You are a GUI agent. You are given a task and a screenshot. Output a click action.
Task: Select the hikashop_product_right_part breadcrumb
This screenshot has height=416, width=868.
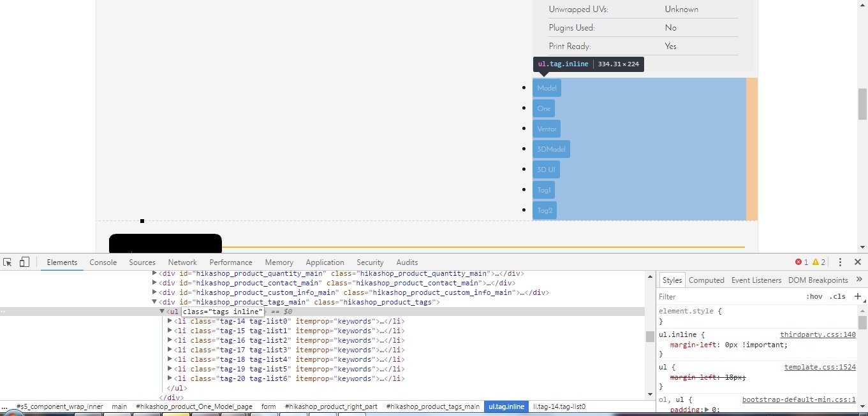point(331,406)
